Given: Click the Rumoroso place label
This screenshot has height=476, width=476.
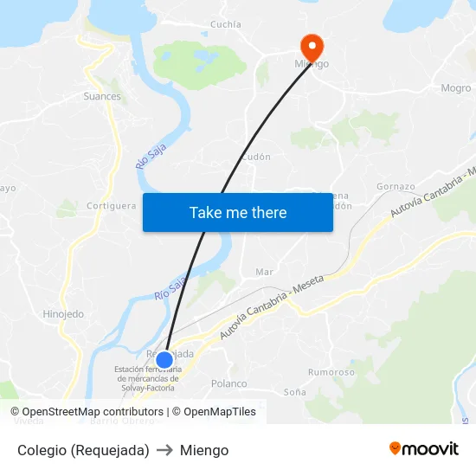Looking at the screenshot, I should click(x=331, y=372).
